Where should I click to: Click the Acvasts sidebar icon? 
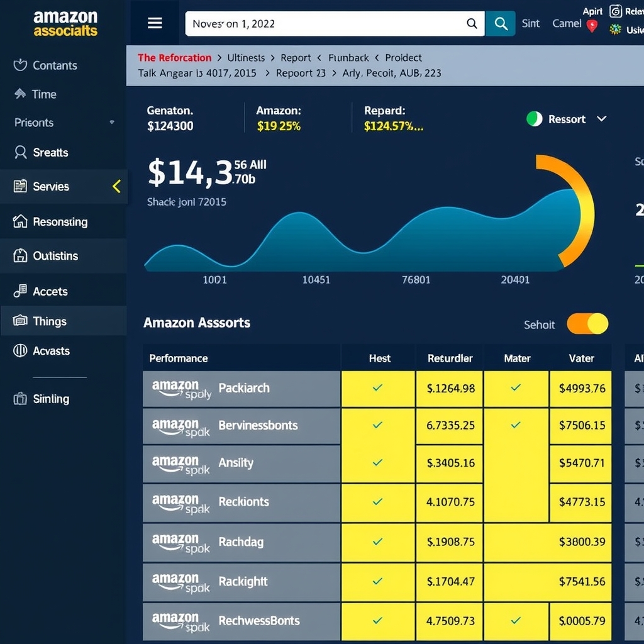pyautogui.click(x=20, y=350)
